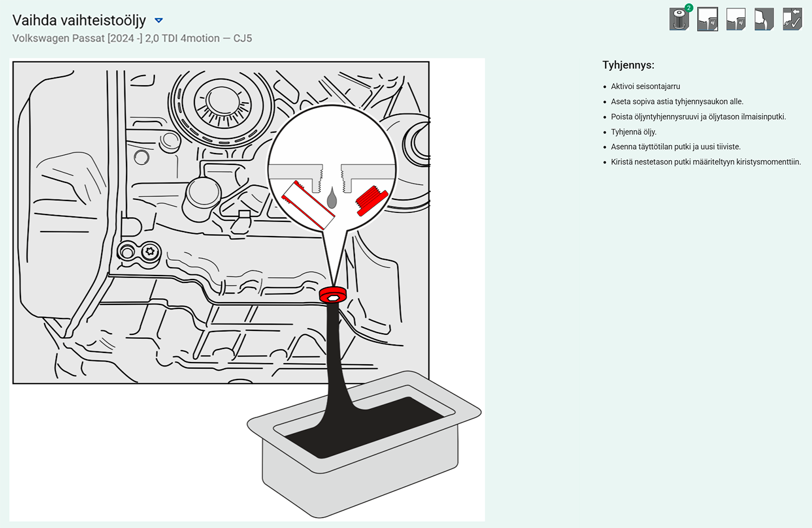The width and height of the screenshot is (812, 528).
Task: Open the oil filter parts step icon
Action: [x=679, y=19]
